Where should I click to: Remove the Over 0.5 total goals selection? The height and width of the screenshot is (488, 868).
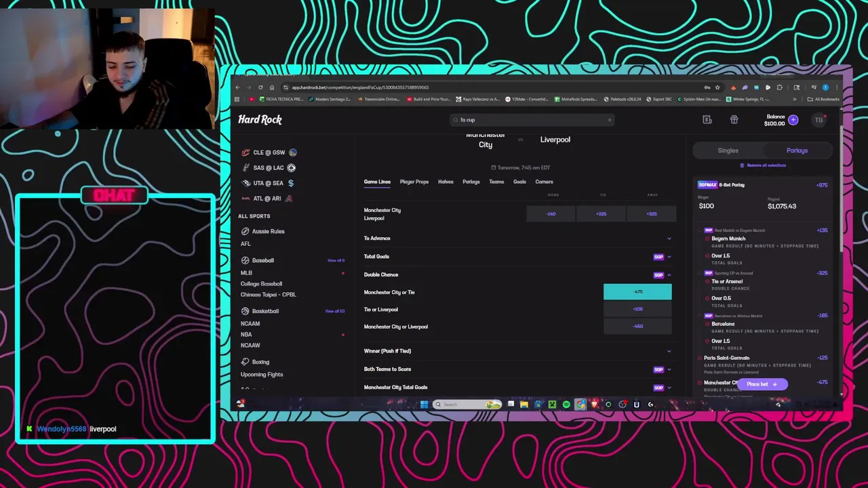[x=707, y=298]
